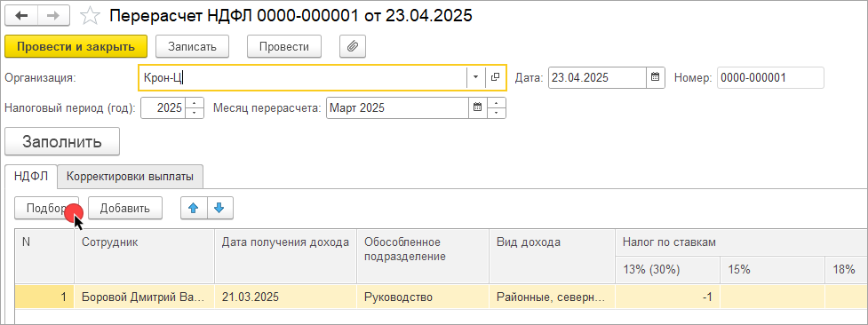Select the 15% rate column header

click(x=773, y=270)
